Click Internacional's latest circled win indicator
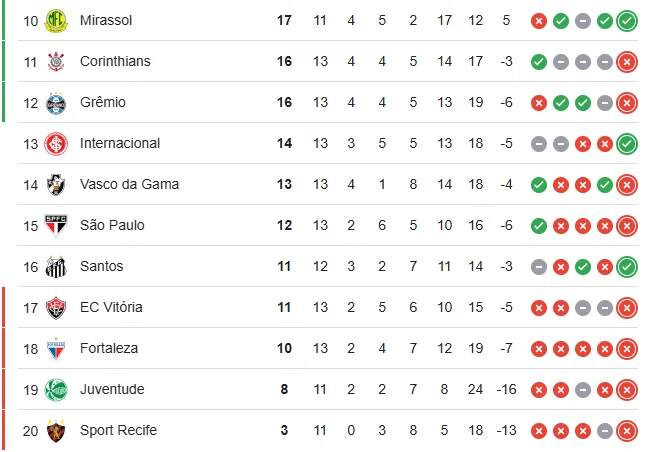The width and height of the screenshot is (649, 452). click(x=627, y=143)
